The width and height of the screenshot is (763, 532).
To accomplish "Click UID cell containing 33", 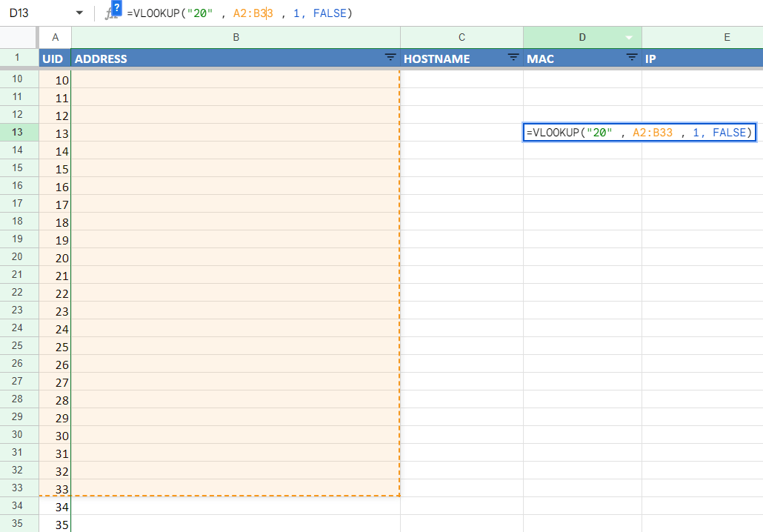I will [55, 488].
